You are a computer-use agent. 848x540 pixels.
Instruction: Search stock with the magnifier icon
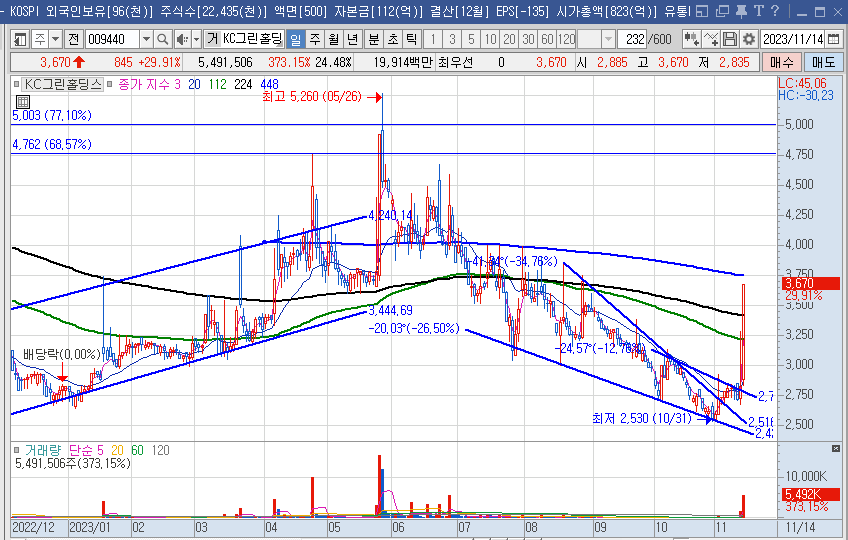(162, 39)
